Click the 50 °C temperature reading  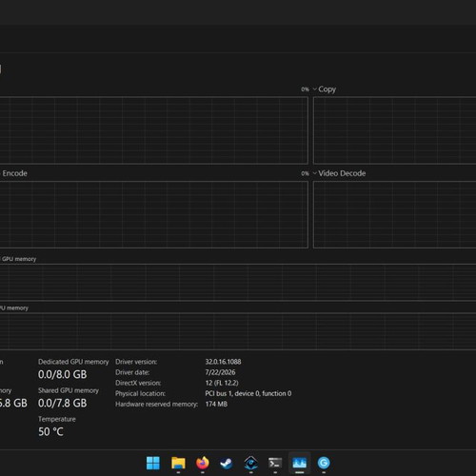[50, 431]
